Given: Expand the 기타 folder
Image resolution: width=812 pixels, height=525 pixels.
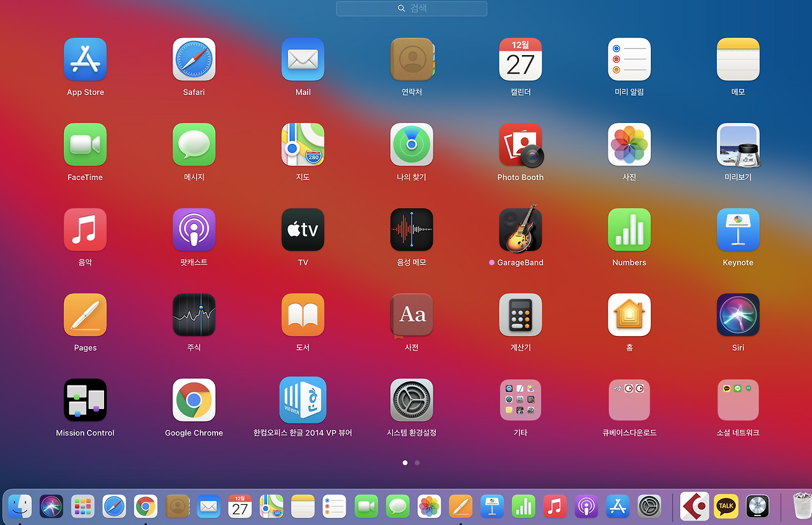Looking at the screenshot, I should tap(520, 400).
